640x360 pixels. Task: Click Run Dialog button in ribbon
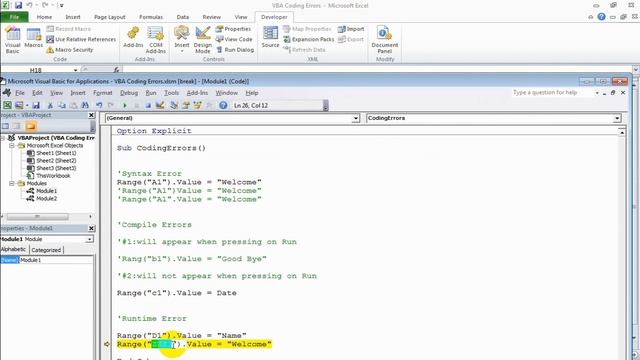coord(235,50)
